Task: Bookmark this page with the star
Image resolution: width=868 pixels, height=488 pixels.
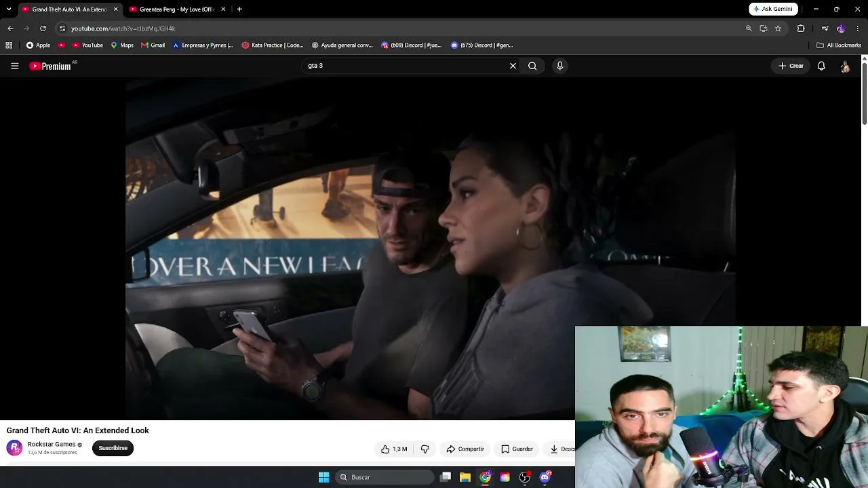Action: point(778,28)
